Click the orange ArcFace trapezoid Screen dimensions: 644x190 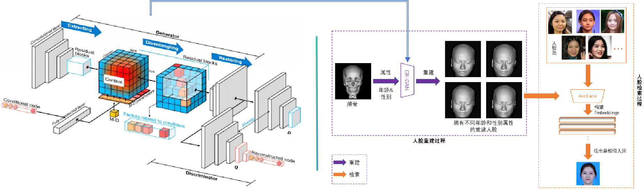(588, 96)
